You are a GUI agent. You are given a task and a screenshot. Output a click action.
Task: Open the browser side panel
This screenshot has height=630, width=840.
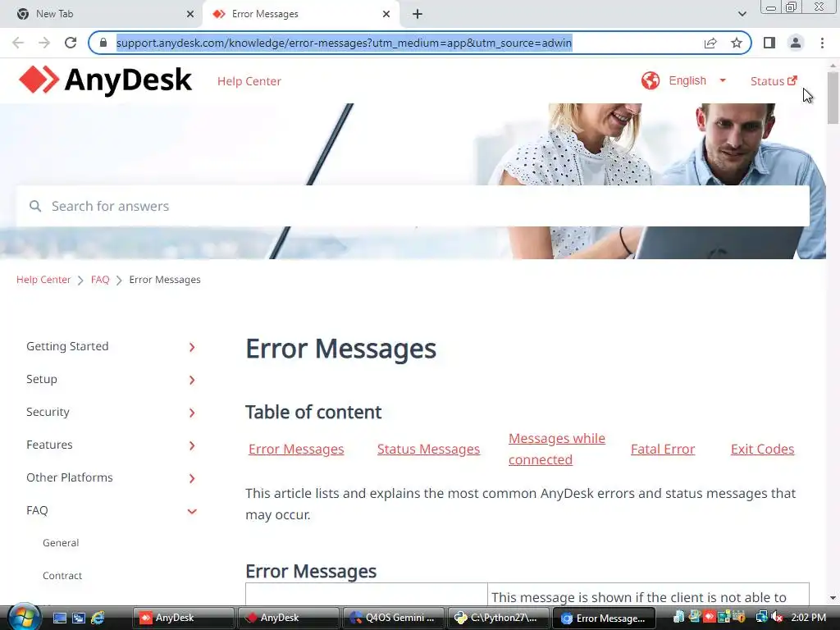click(769, 43)
